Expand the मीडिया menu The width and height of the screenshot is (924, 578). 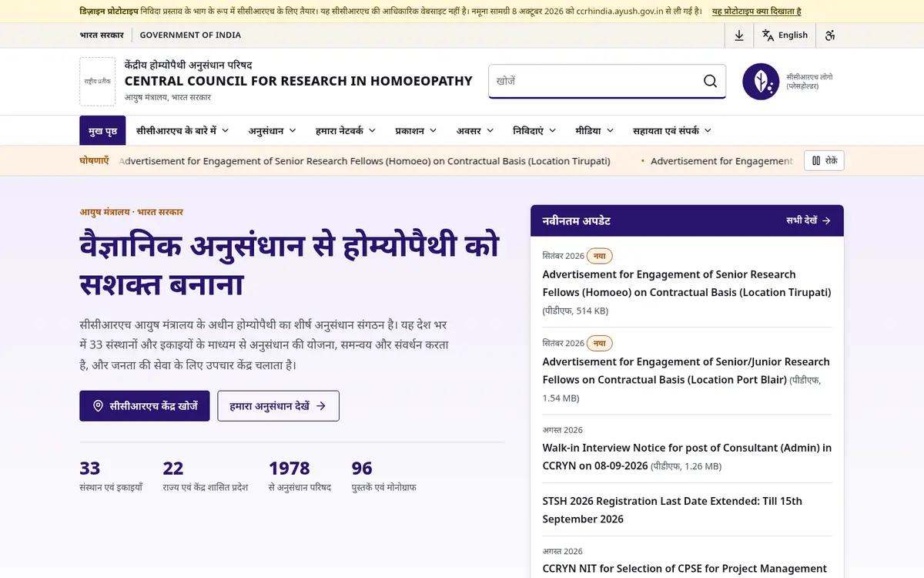(x=594, y=131)
